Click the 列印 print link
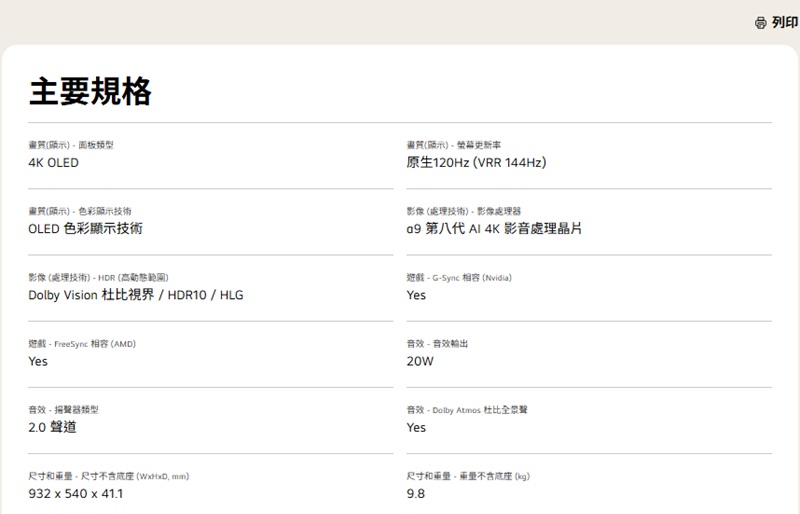The height and width of the screenshot is (514, 800). pyautogui.click(x=785, y=23)
